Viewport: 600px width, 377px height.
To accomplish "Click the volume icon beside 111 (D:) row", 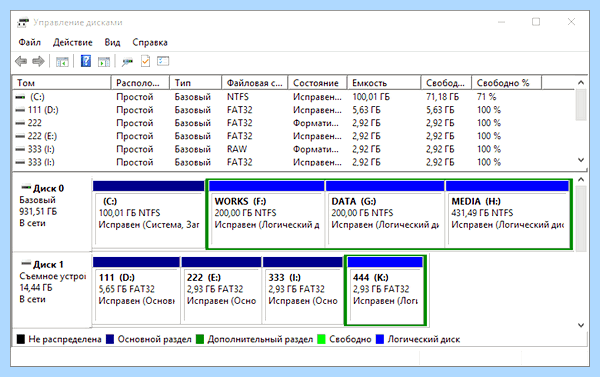I will (x=20, y=110).
